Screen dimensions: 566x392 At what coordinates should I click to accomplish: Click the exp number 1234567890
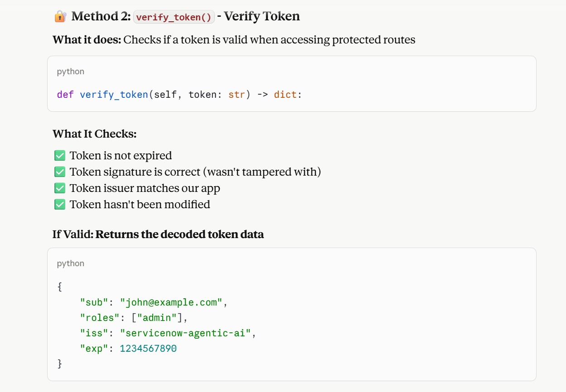(x=148, y=349)
